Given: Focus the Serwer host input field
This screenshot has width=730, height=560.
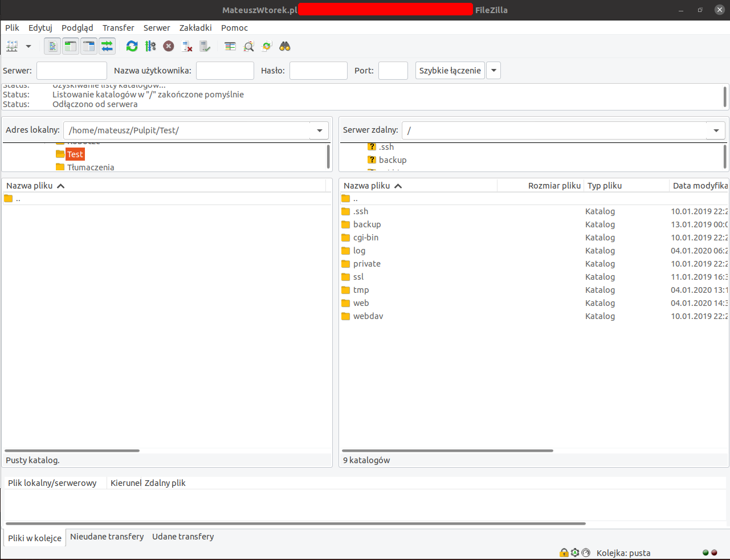Looking at the screenshot, I should 72,71.
